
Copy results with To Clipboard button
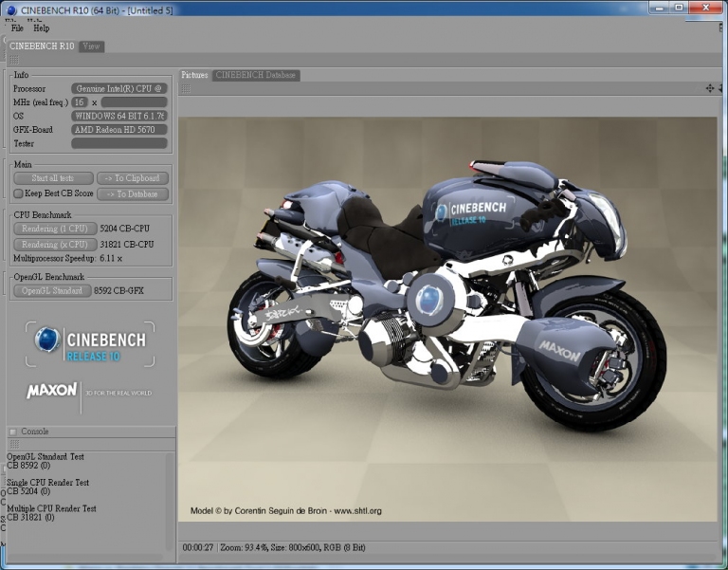tap(133, 178)
